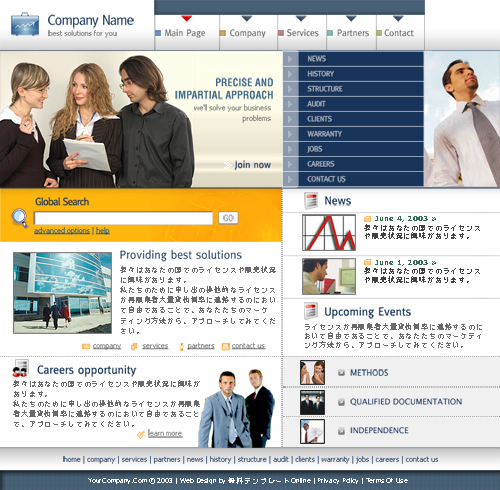
Task: Expand the CAREERS arrow in the blue menu
Action: coord(290,164)
